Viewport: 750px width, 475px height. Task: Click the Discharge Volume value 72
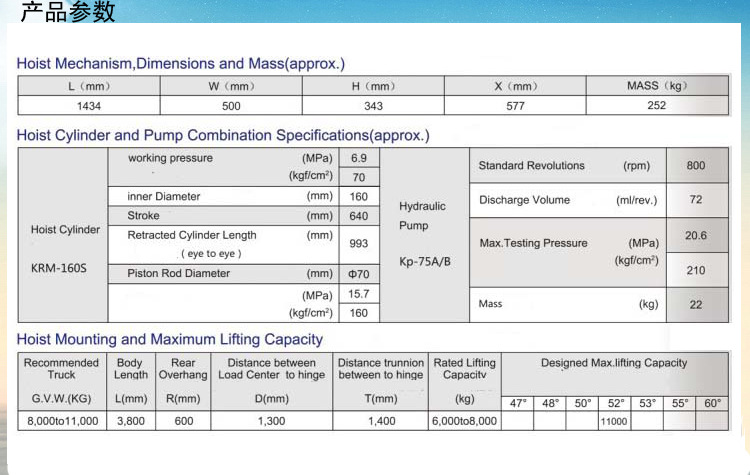(x=695, y=200)
